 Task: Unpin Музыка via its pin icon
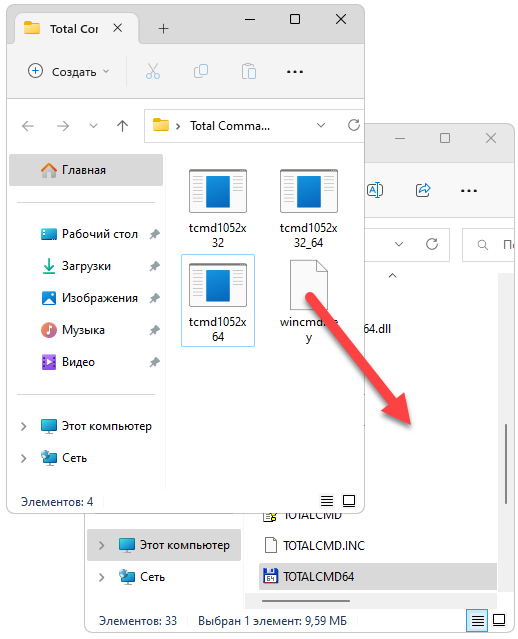[x=154, y=330]
